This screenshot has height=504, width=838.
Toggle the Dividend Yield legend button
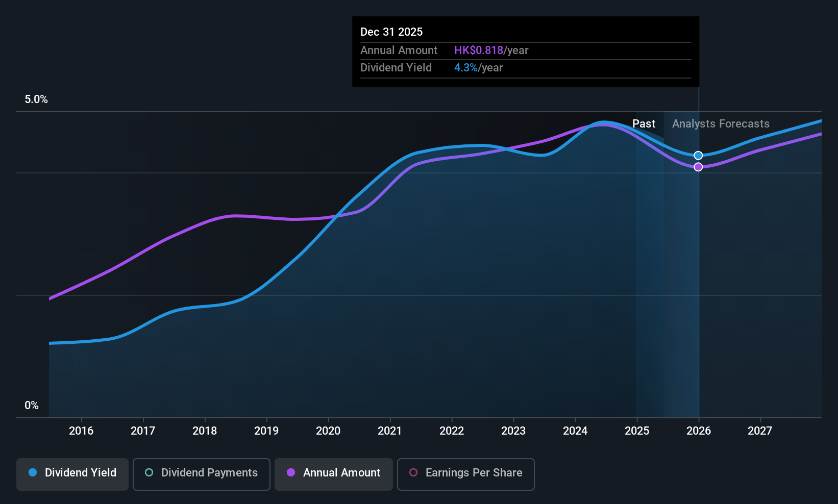[72, 474]
